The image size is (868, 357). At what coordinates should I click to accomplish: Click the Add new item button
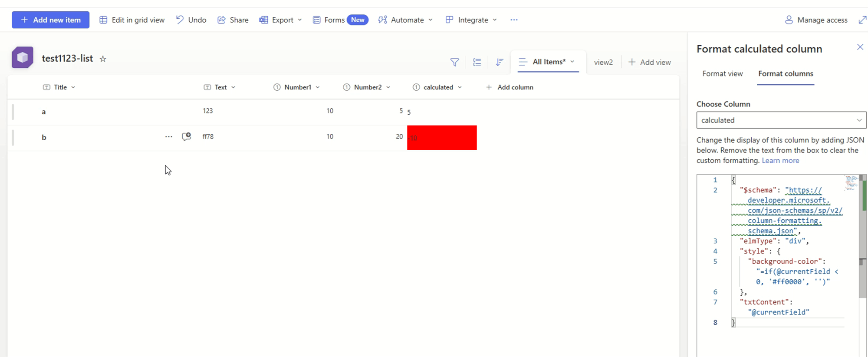[50, 20]
